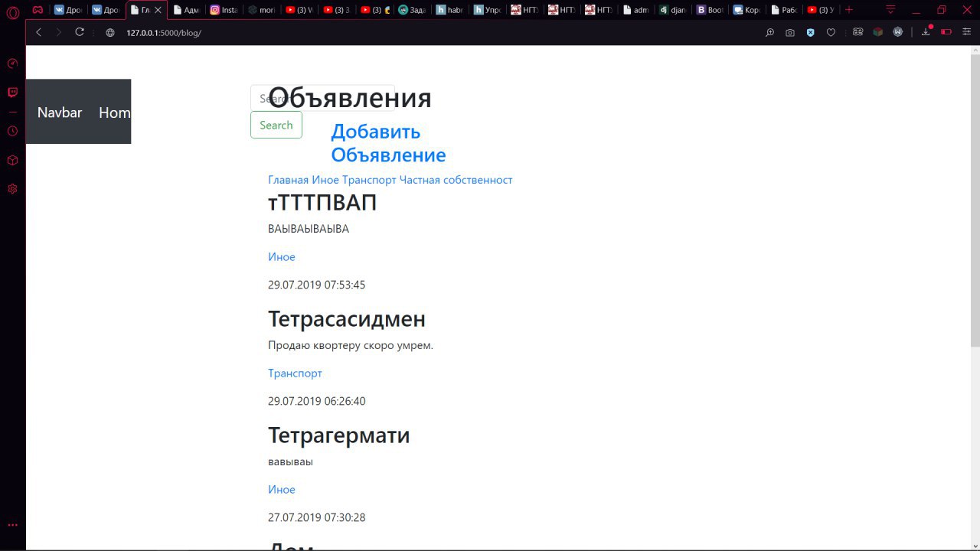Image resolution: width=980 pixels, height=551 pixels.
Task: Take a snapshot with the camera icon
Action: pyautogui.click(x=790, y=33)
